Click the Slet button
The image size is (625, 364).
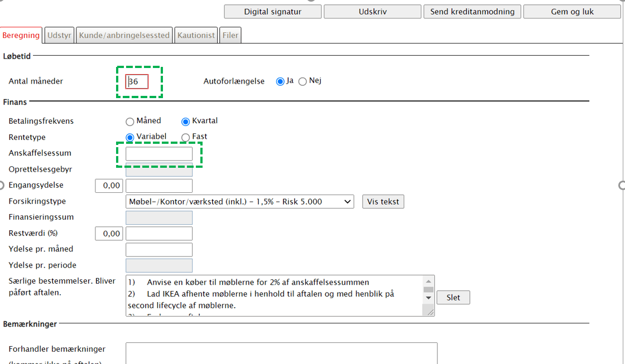tap(453, 298)
